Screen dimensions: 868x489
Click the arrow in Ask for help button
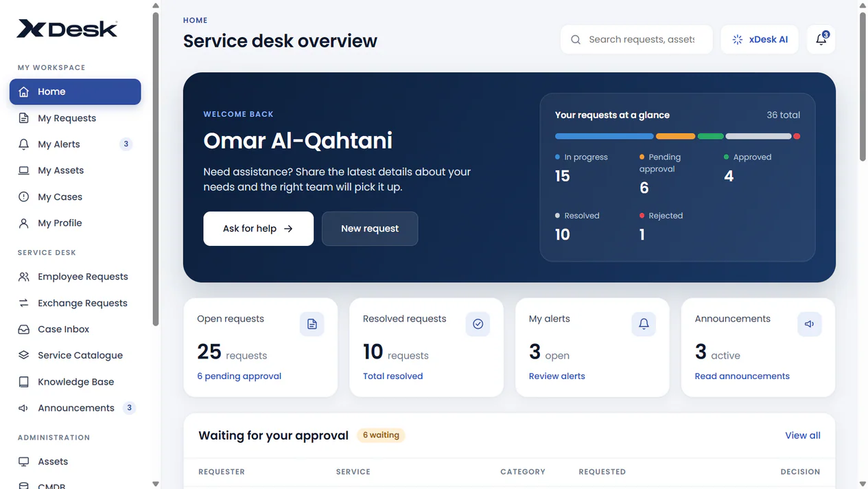(x=288, y=229)
